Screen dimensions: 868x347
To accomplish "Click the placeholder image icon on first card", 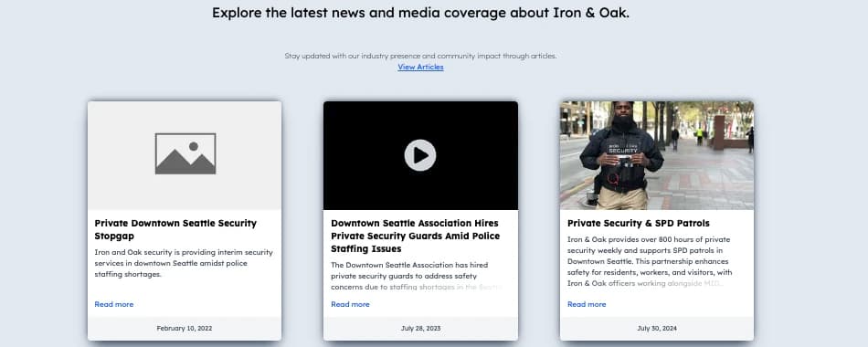I will [185, 153].
